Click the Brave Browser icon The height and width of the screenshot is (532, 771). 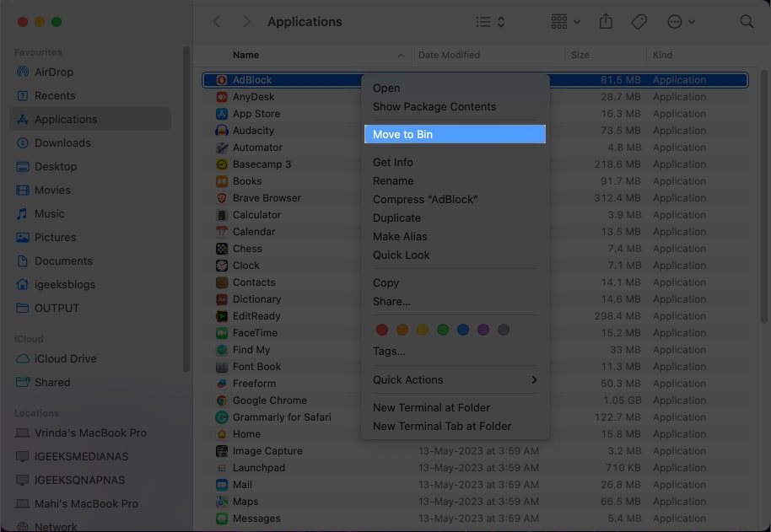click(x=222, y=198)
